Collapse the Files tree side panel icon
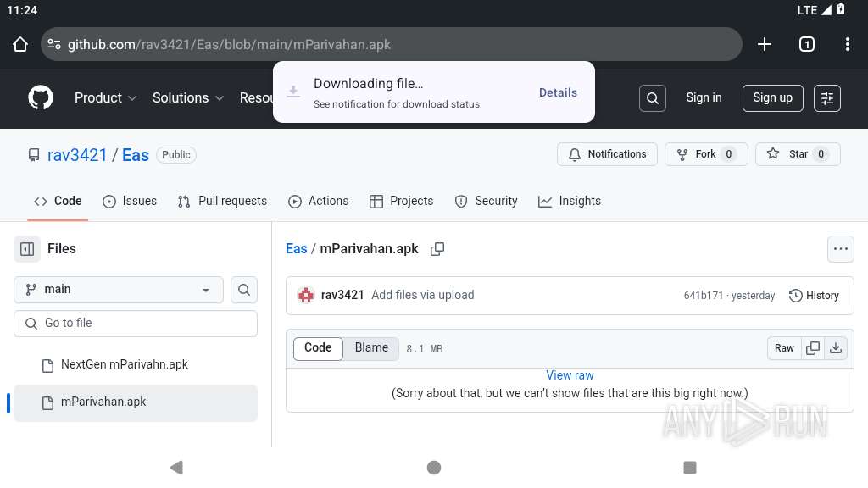Screen dimensions: 868x488 click(x=27, y=249)
